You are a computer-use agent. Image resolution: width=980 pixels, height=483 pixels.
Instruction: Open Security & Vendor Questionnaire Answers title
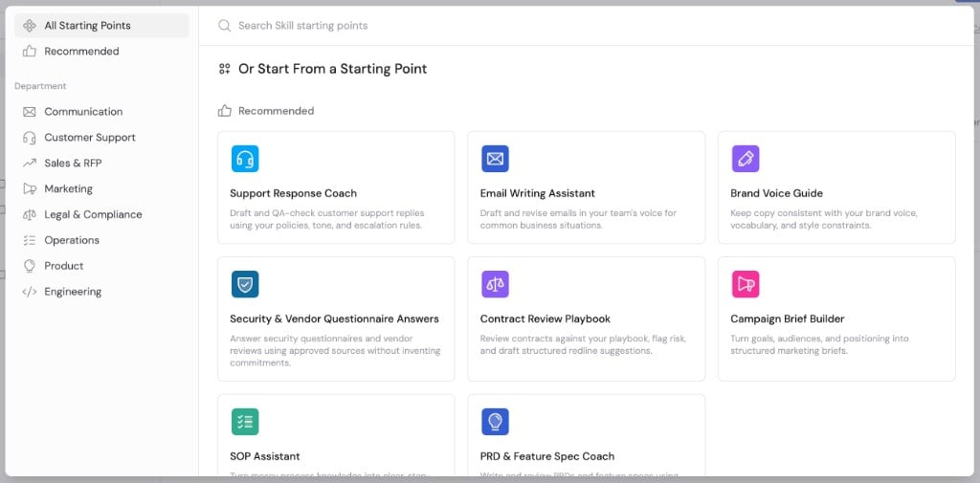click(334, 319)
